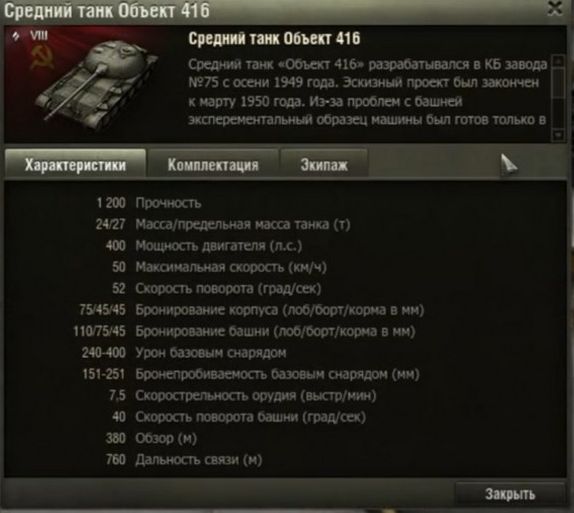Click the Урон базовым снарядом row
The height and width of the screenshot is (513, 574).
click(184, 353)
